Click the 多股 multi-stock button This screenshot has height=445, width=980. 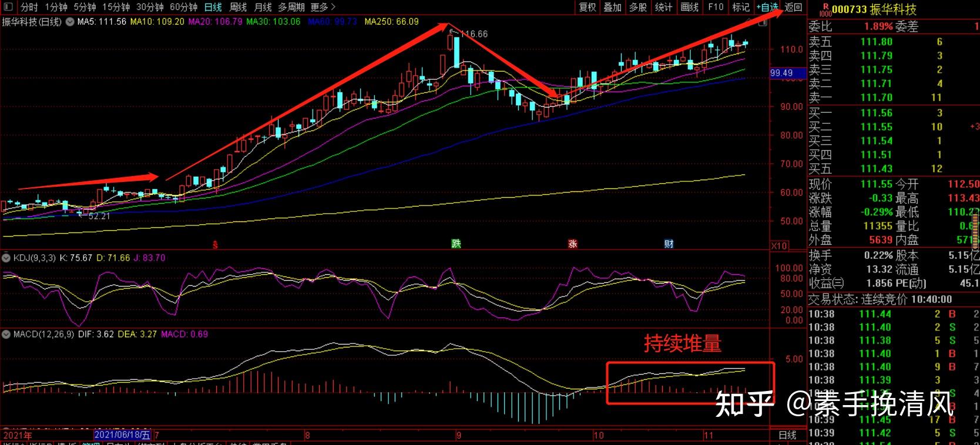click(638, 7)
